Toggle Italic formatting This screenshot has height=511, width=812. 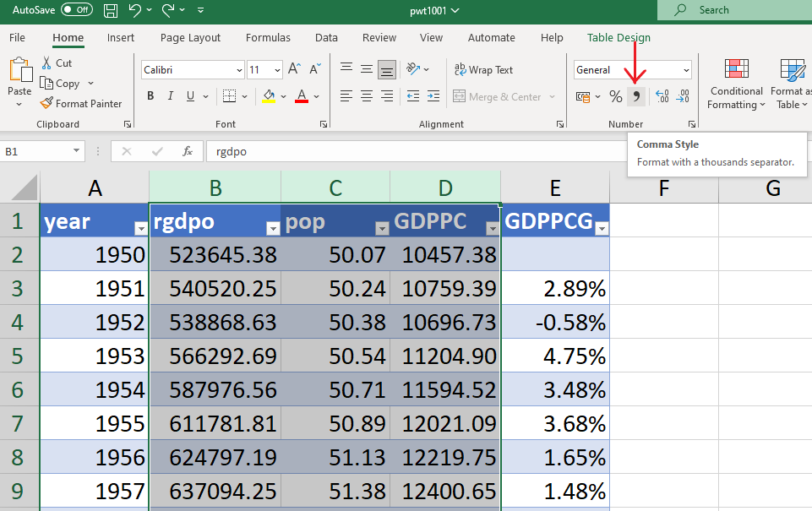(x=171, y=96)
